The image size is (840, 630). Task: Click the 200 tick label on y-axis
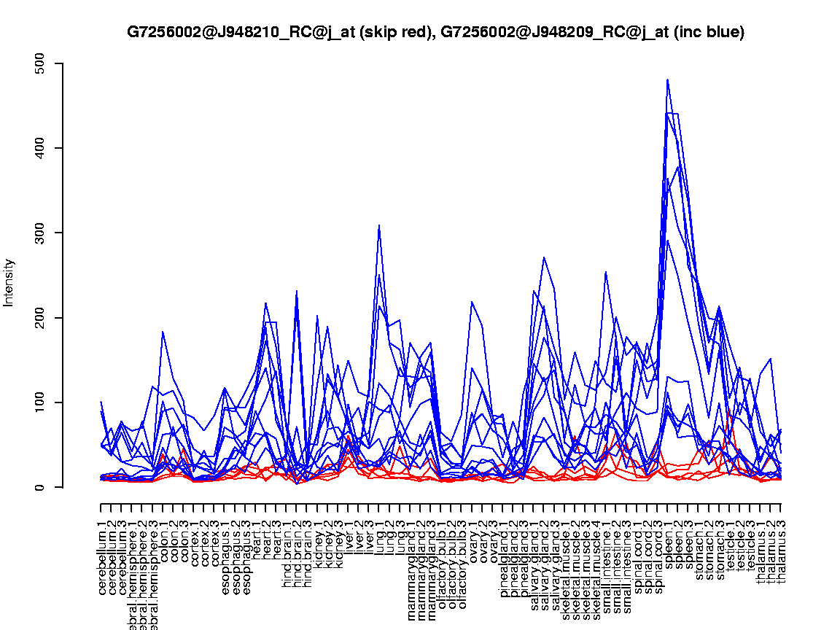(x=41, y=317)
